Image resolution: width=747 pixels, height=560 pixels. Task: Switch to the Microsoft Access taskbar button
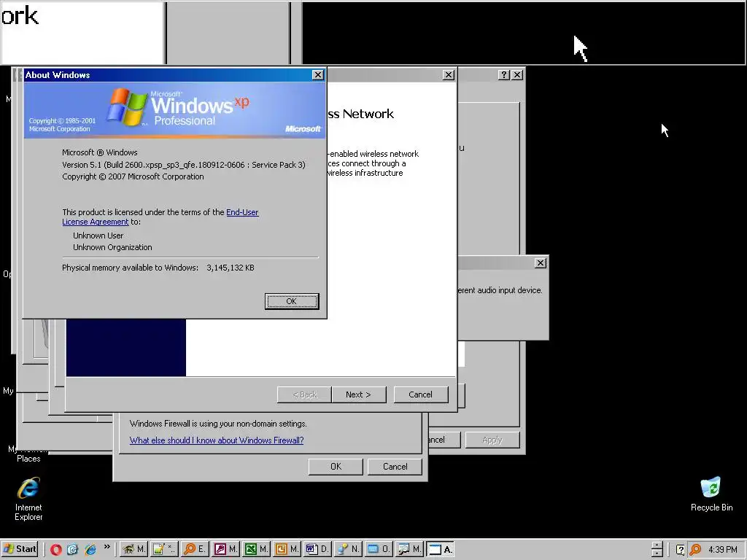[x=225, y=549]
